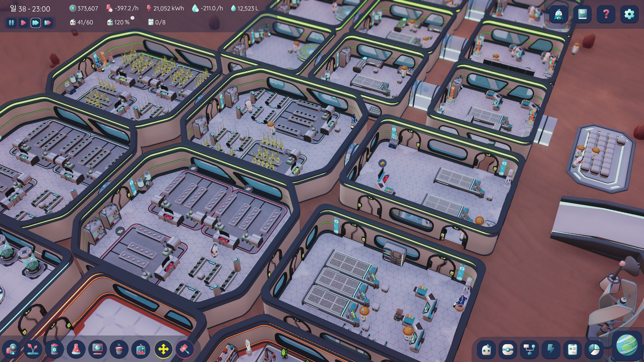Image resolution: width=644 pixels, height=362 pixels.
Task: Open the plant farming build category
Action: 33,349
